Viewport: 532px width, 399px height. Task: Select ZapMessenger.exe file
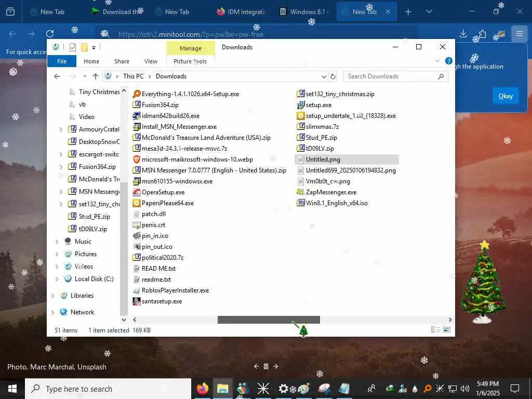tap(326, 192)
